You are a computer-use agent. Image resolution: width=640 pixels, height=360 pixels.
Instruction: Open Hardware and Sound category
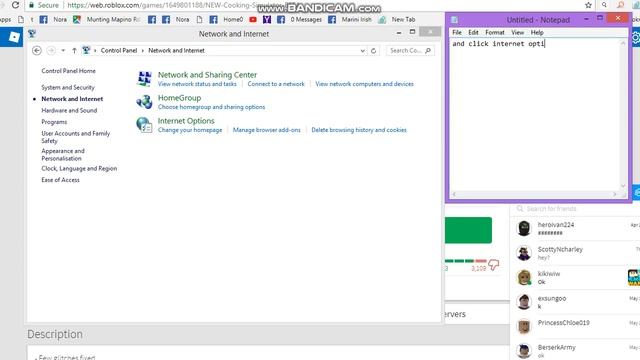tap(69, 110)
